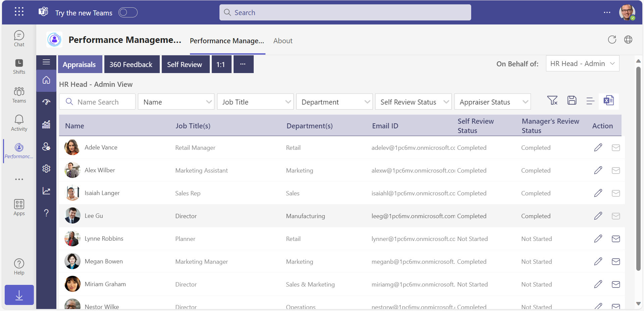Click the Job Title(s) column header
644x311 pixels.
[x=193, y=126]
